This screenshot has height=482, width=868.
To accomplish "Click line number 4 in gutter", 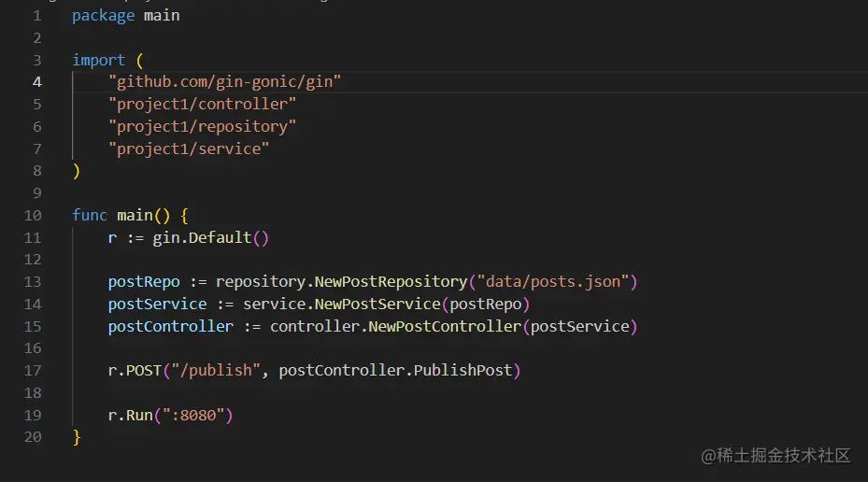I will 37,82.
